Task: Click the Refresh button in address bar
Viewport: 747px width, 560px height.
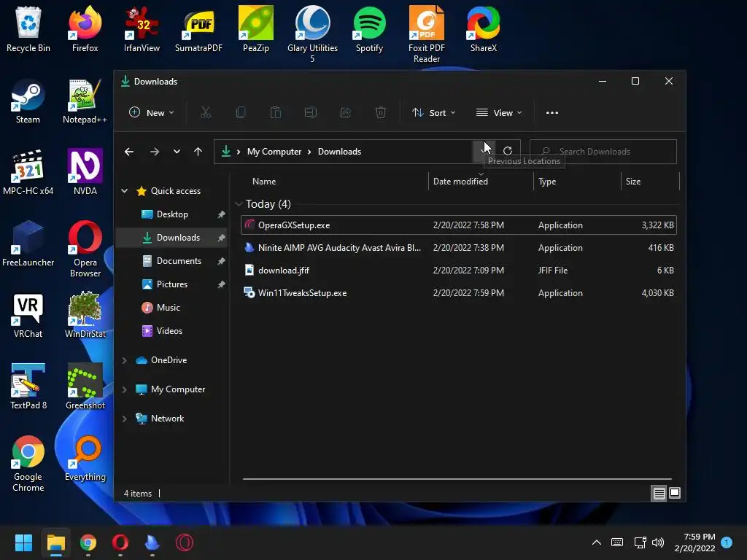Action: [x=508, y=152]
